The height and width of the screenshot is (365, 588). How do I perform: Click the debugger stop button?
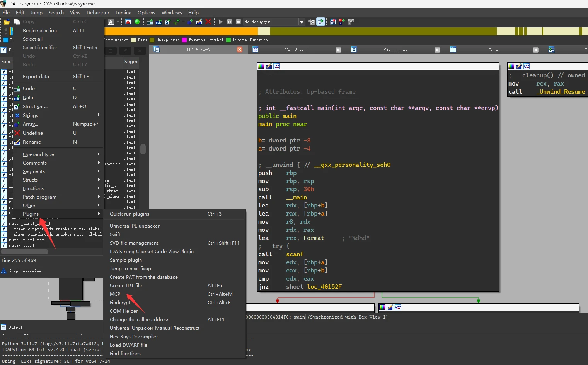[x=239, y=22]
